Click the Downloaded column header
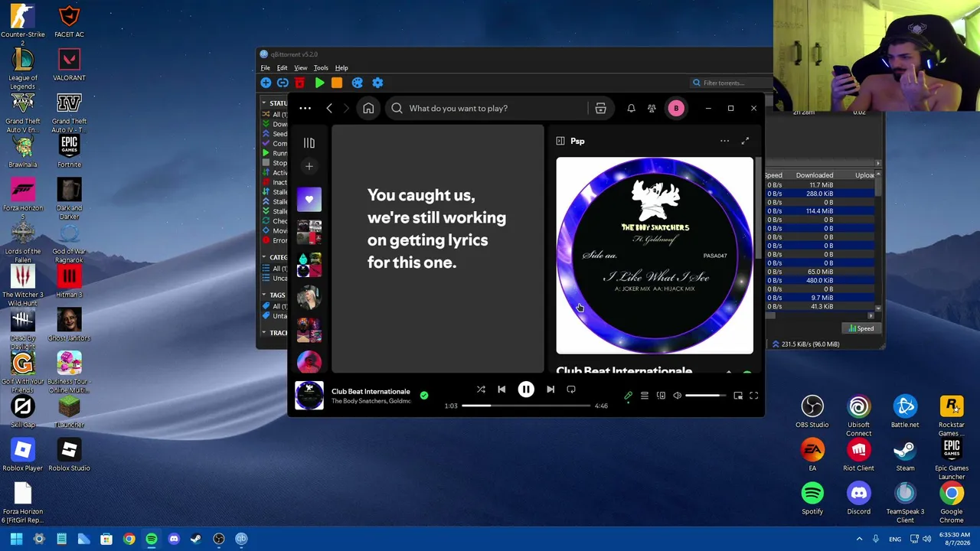 click(x=815, y=175)
